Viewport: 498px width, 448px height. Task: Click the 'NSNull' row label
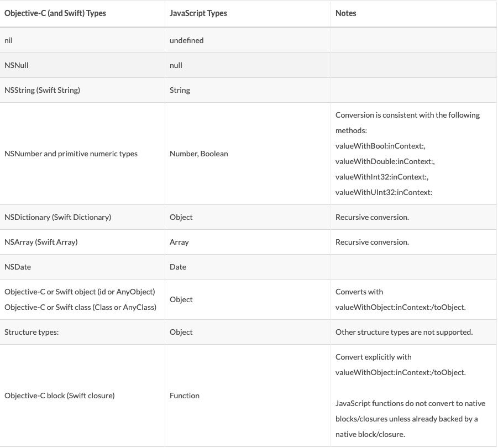click(x=16, y=65)
